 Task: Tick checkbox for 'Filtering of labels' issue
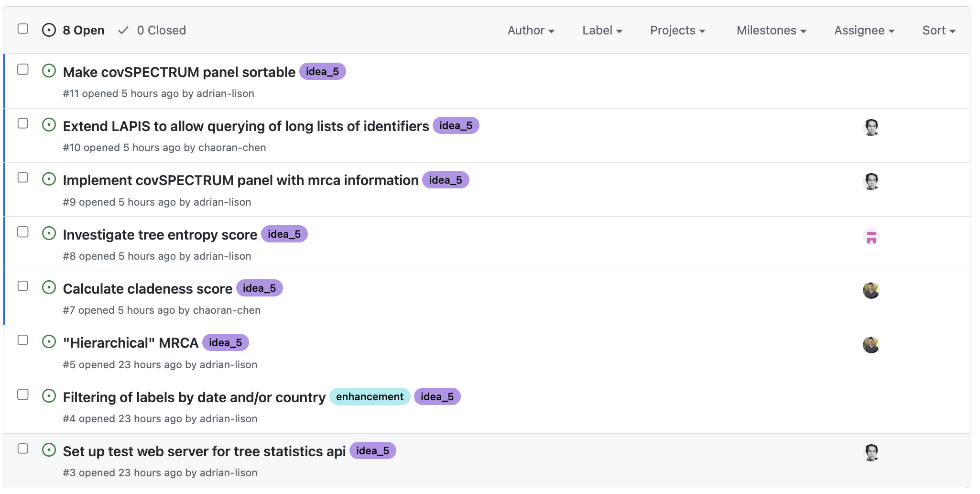[x=23, y=395]
